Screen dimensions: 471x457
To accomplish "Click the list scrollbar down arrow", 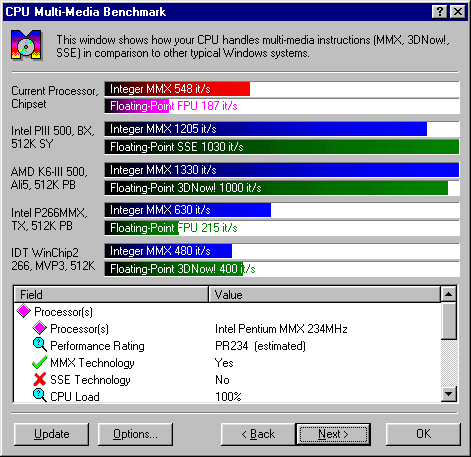I will 449,394.
